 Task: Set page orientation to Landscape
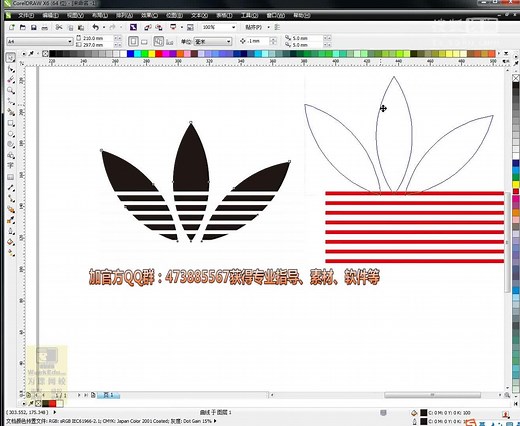click(x=144, y=42)
